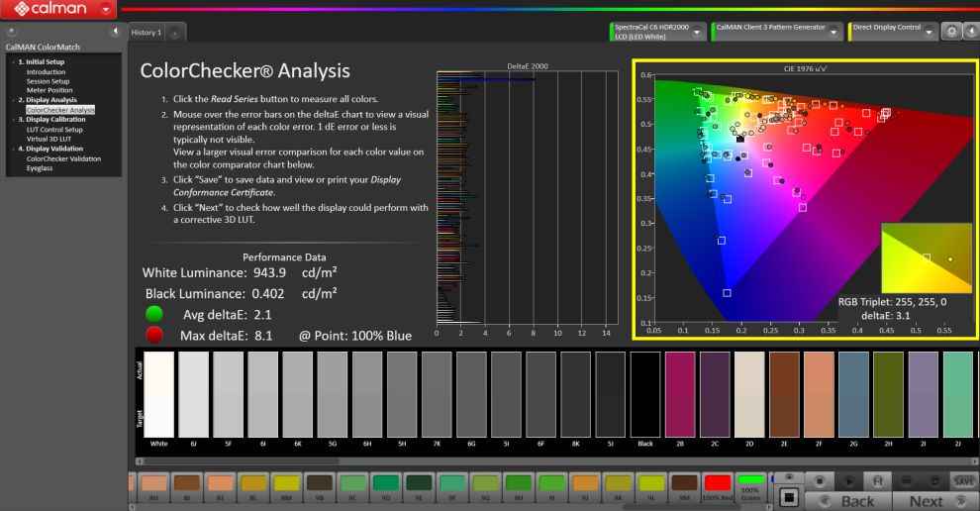Select the 2E brown comparison swatch
The image size is (980, 511).
click(x=784, y=395)
